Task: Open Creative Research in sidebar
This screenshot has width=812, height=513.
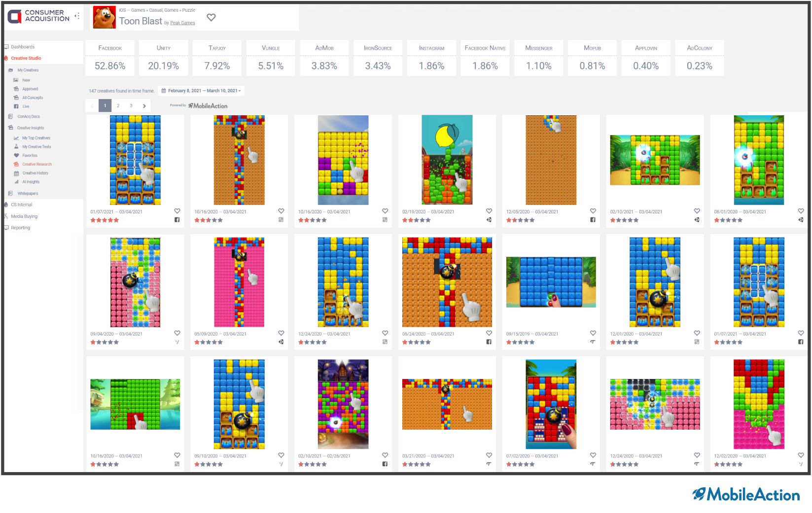Action: 37,164
